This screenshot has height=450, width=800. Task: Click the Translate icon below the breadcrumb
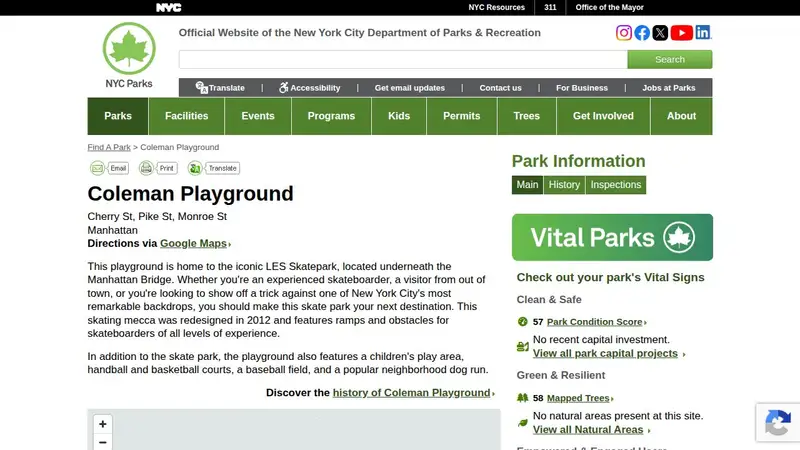point(194,168)
